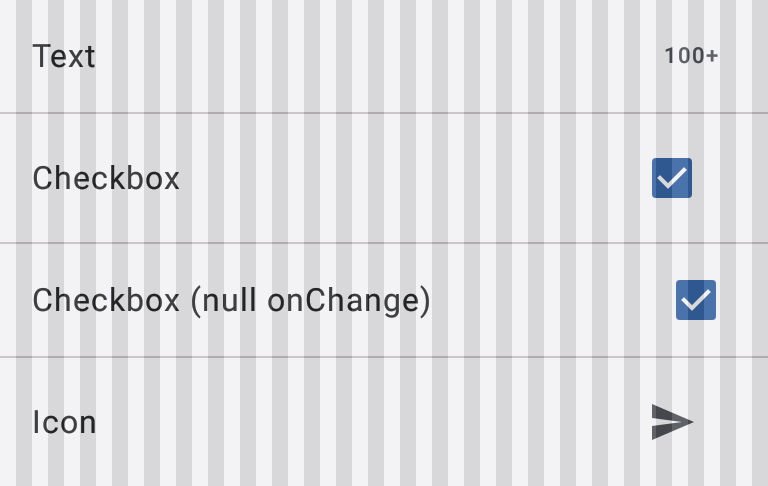Click the Checkbox row label
The height and width of the screenshot is (486, 768).
106,179
